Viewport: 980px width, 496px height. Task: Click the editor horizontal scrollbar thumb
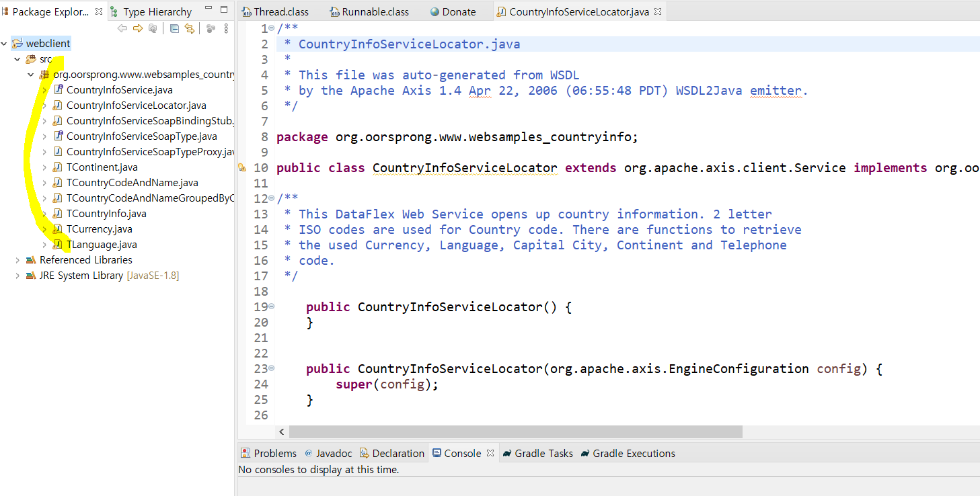click(x=516, y=432)
